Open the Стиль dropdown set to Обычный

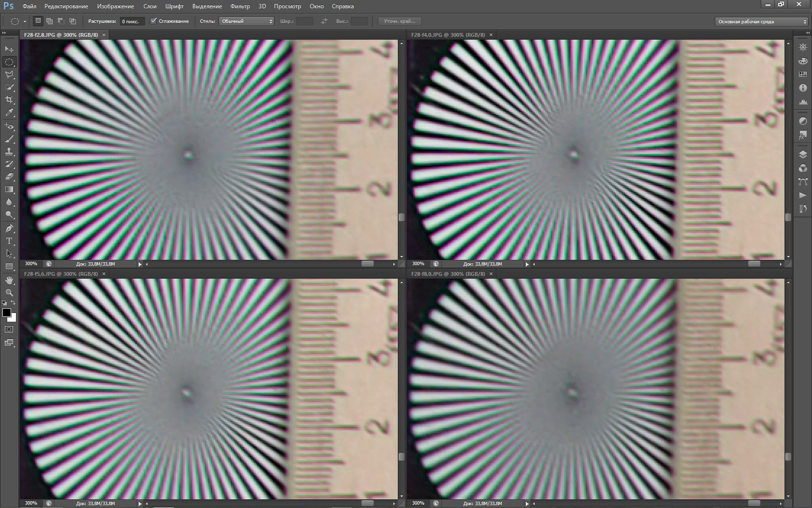247,21
